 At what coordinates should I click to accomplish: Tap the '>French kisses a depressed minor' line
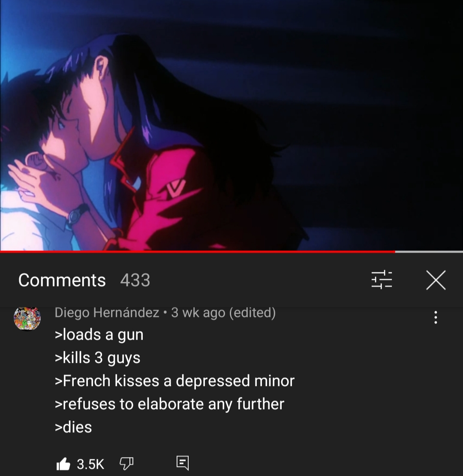(x=174, y=381)
